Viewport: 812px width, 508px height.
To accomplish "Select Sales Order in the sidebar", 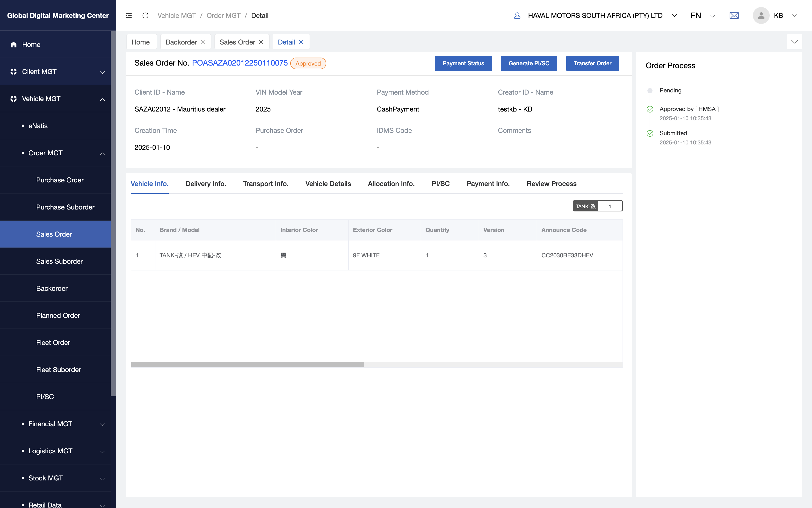I will click(55, 234).
